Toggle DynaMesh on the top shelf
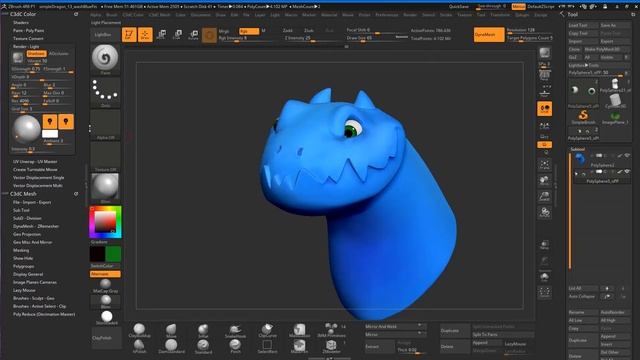Image resolution: width=640 pixels, height=360 pixels. (489, 35)
